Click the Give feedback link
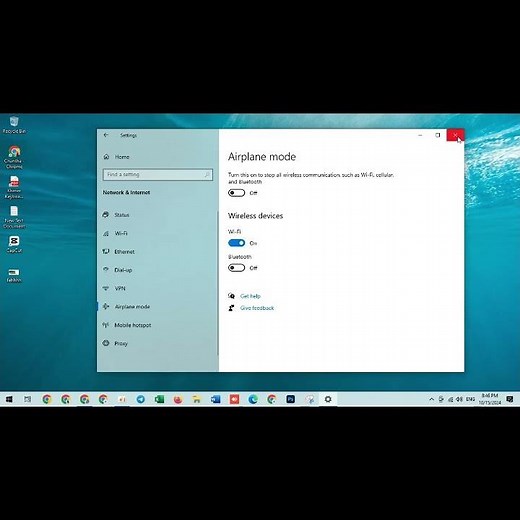The image size is (520, 520). (x=257, y=308)
